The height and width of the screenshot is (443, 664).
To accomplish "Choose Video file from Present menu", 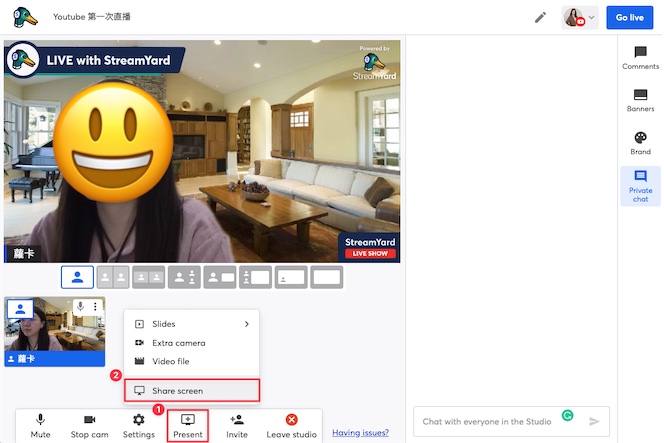I will (x=192, y=361).
